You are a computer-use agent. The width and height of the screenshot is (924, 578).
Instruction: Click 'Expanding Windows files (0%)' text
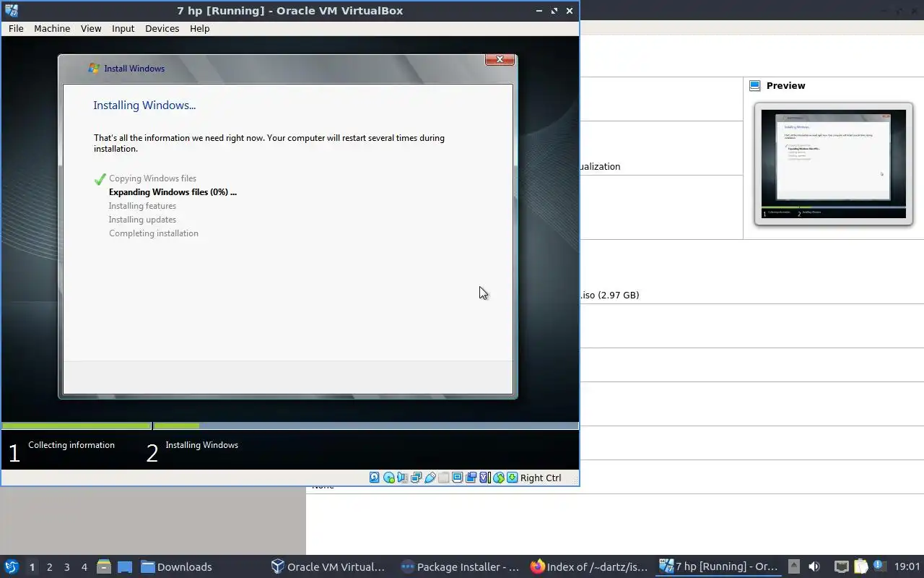click(173, 192)
